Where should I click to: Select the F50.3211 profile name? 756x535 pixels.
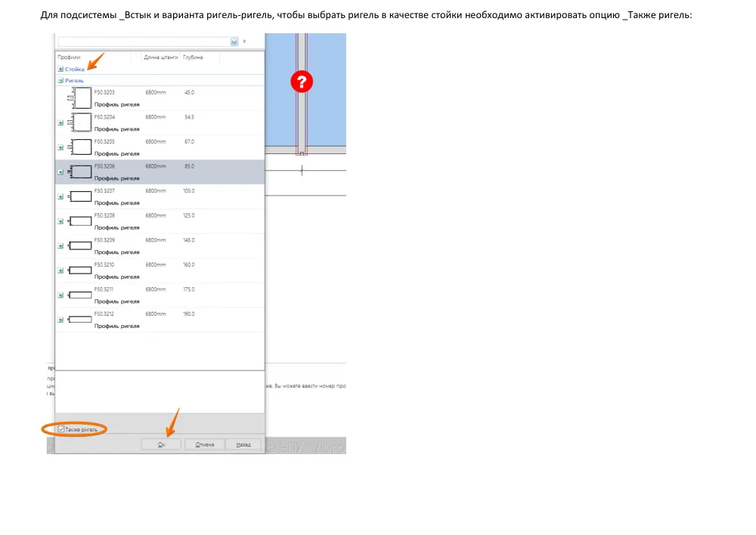pos(104,289)
